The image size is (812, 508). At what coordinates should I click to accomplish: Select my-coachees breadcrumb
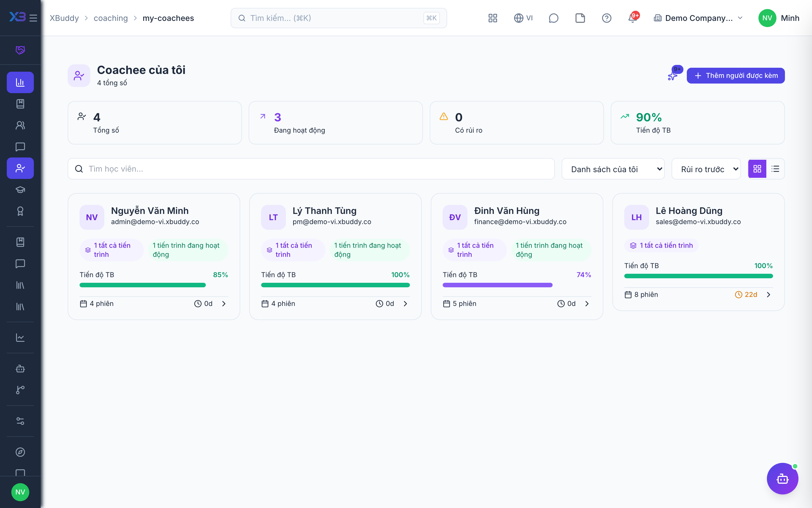pos(168,18)
